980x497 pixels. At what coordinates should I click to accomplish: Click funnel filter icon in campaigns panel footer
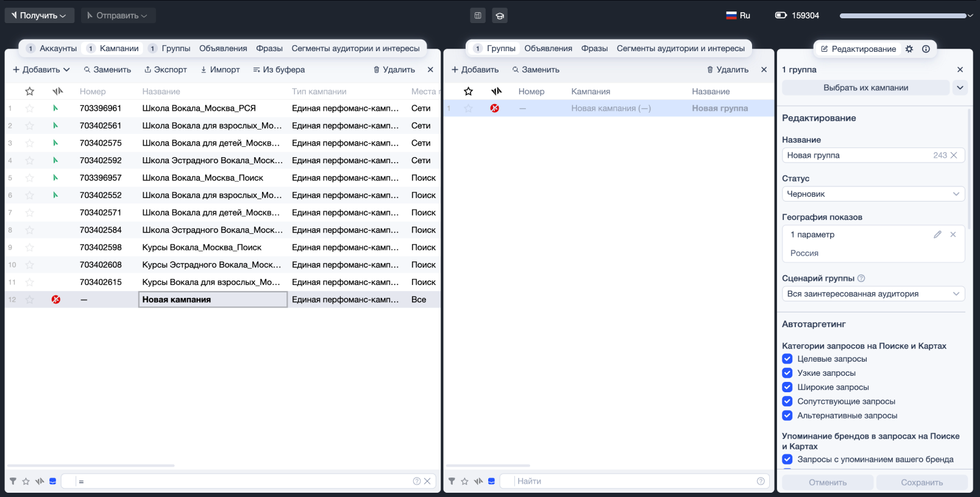[x=13, y=481]
